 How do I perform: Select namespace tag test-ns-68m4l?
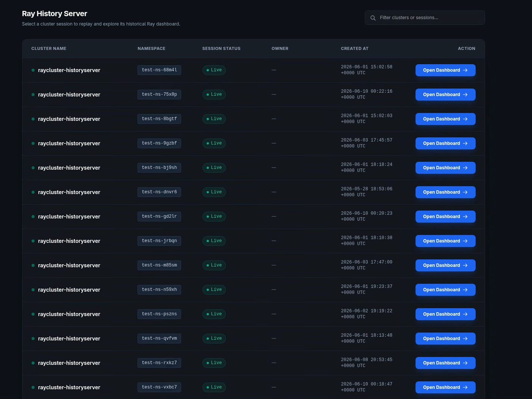tap(159, 70)
